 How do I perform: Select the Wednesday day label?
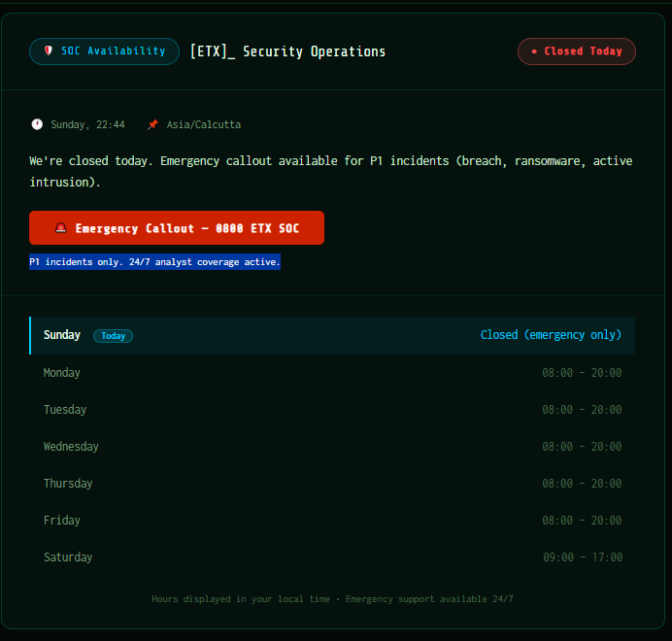[71, 447]
